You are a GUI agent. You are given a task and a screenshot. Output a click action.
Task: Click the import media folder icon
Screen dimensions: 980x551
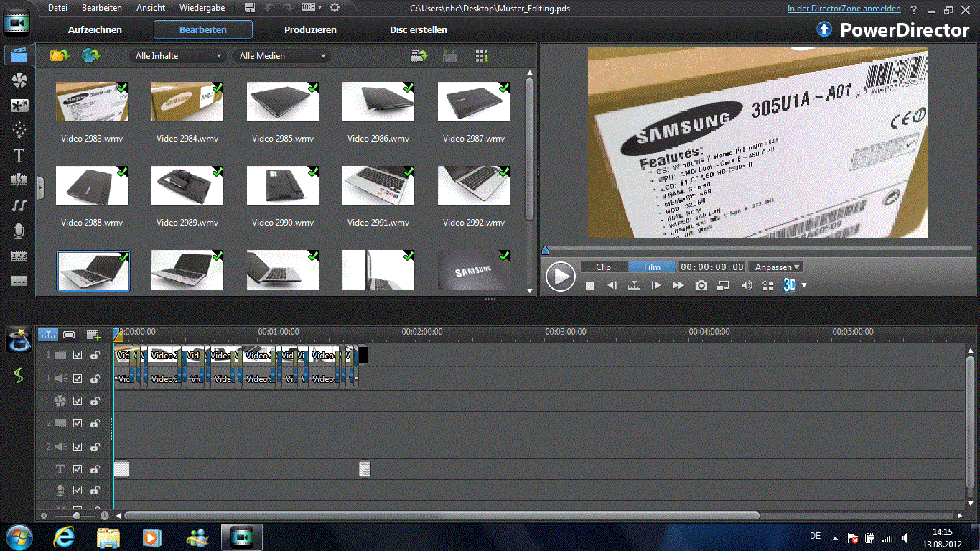click(60, 56)
